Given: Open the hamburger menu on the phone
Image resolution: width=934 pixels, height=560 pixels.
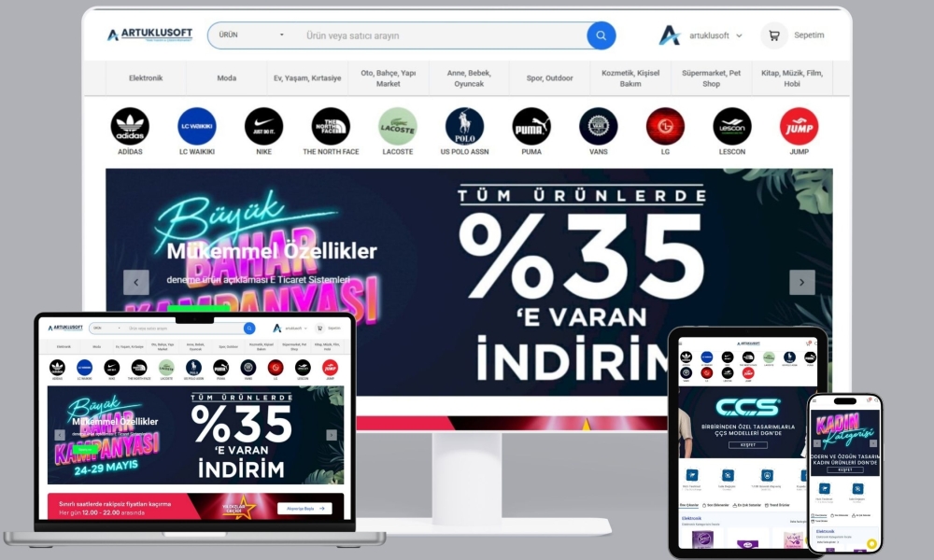Looking at the screenshot, I should click(x=814, y=400).
